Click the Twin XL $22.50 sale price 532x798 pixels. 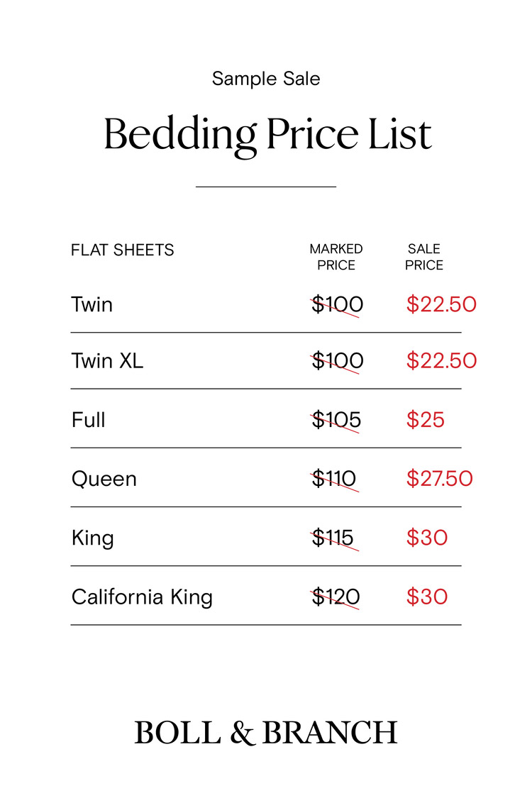(441, 361)
